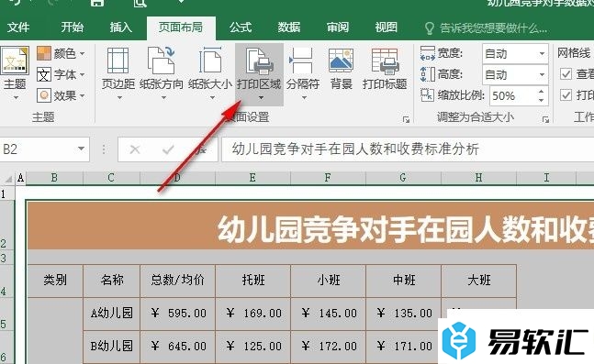The image size is (594, 364).
Task: Open the 文件 File tab
Action: click(x=18, y=28)
